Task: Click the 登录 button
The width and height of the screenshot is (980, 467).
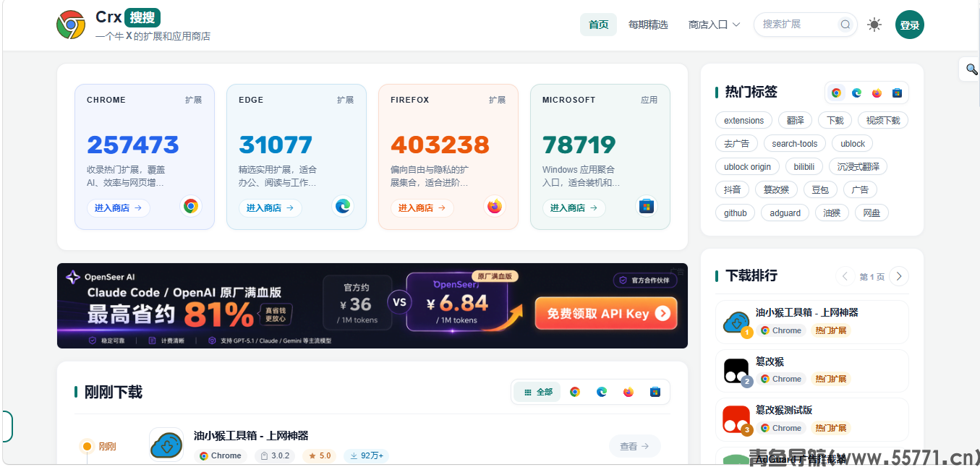Action: pyautogui.click(x=909, y=25)
